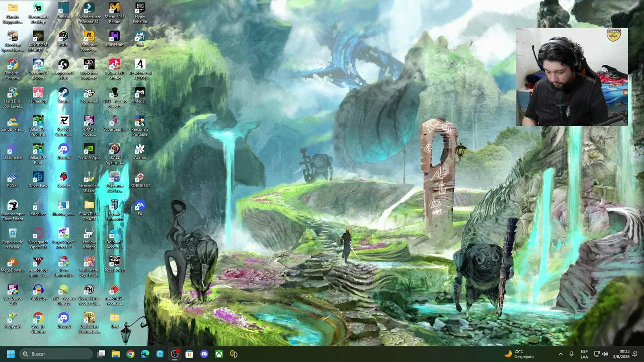Viewport: 644px width, 362px height.
Task: Click the Steam desktop shortcut
Action: tap(63, 96)
